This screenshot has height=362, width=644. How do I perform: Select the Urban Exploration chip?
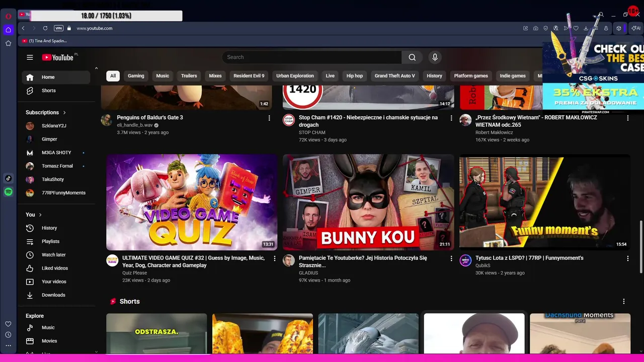pos(295,76)
